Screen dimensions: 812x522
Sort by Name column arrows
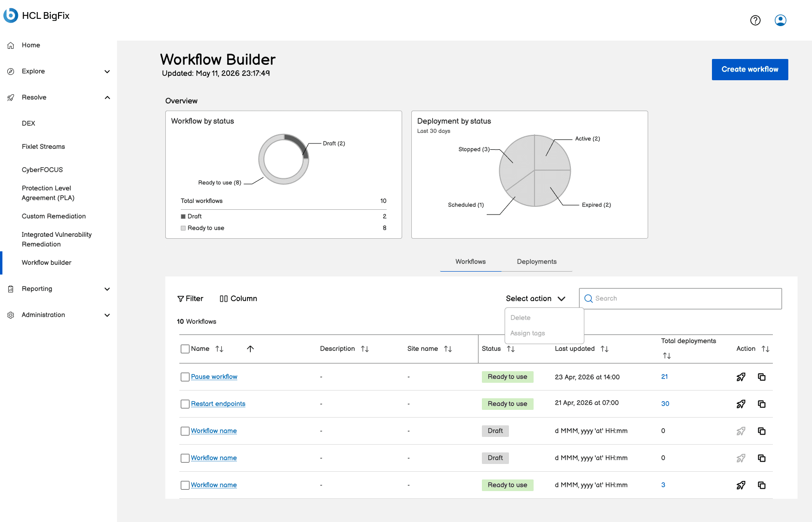coord(219,349)
